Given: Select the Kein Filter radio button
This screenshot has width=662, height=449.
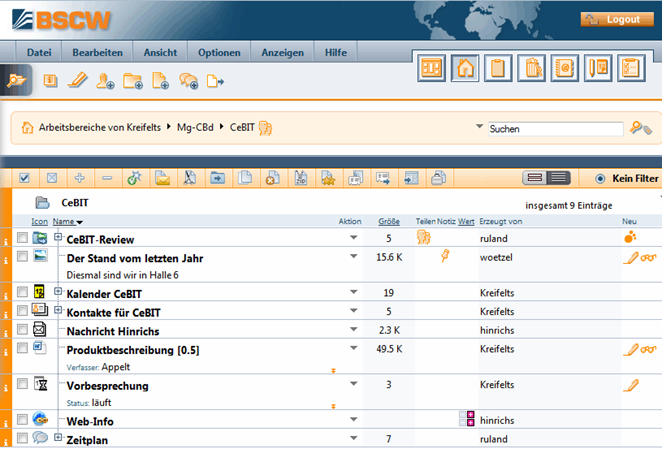Looking at the screenshot, I should pos(600,179).
